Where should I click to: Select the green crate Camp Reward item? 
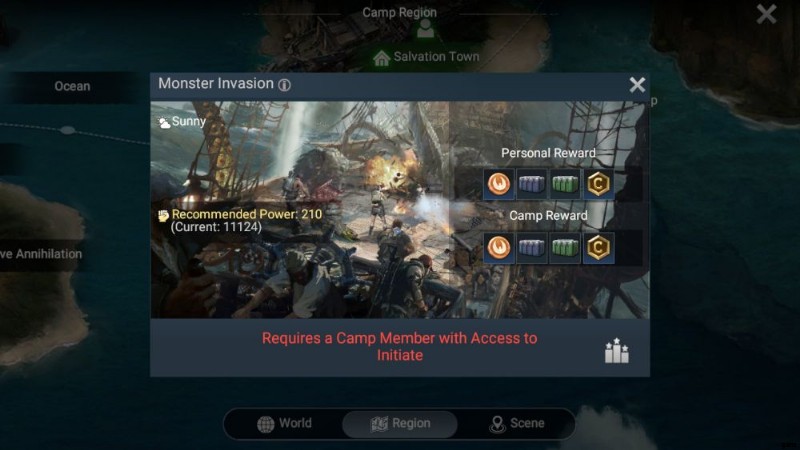click(x=565, y=248)
